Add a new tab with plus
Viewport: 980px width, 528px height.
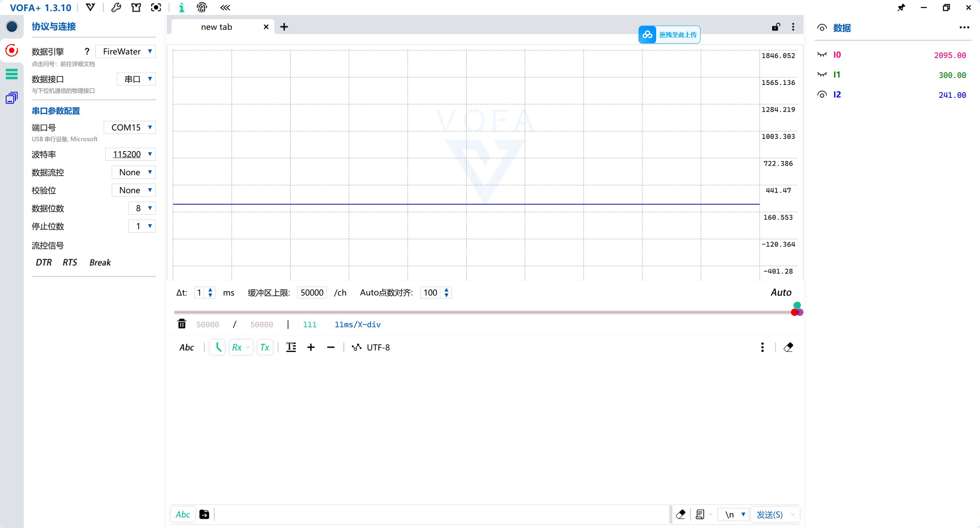(284, 27)
